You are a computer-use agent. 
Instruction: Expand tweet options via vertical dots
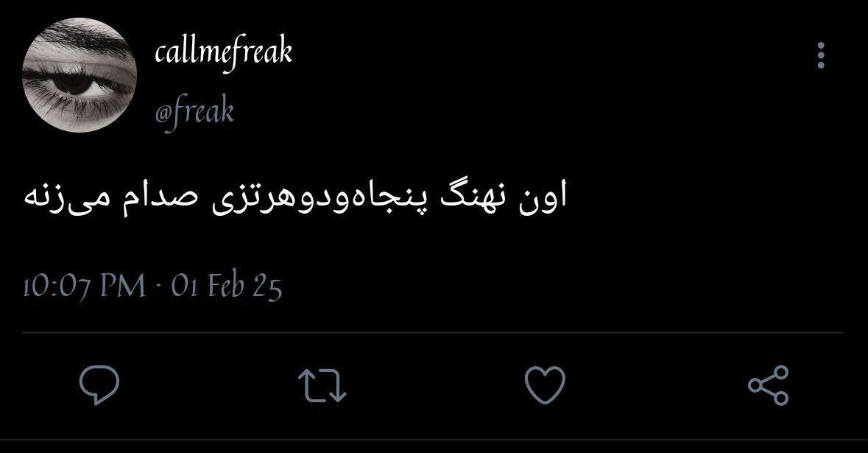(x=821, y=55)
